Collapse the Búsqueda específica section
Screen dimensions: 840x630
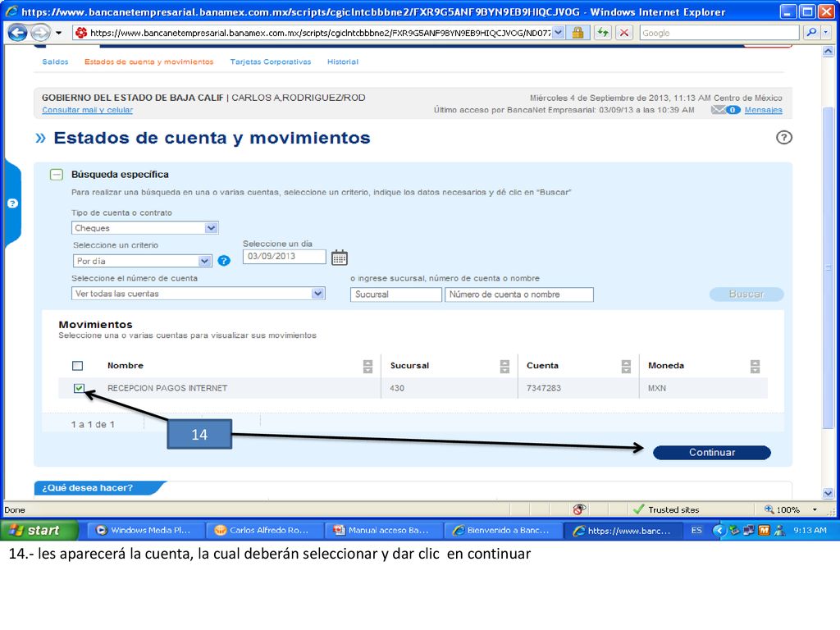[57, 174]
